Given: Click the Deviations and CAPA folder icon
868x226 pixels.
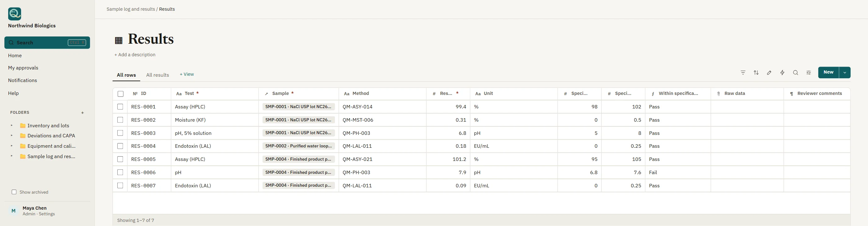Looking at the screenshot, I should [x=23, y=136].
